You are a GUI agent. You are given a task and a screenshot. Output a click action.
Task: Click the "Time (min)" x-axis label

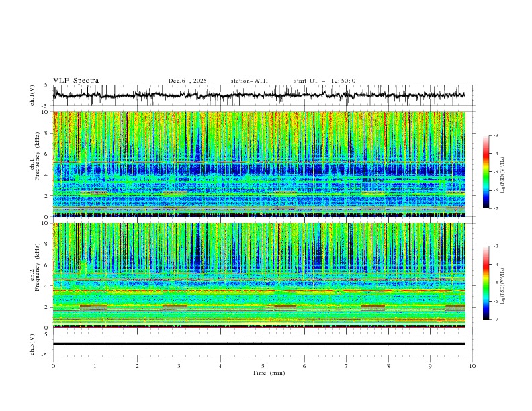click(269, 373)
